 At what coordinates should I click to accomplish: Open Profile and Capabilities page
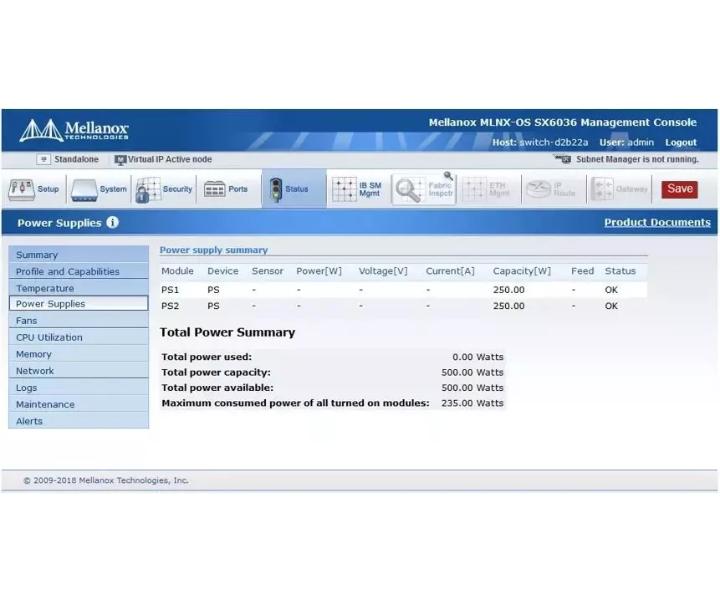click(79, 271)
